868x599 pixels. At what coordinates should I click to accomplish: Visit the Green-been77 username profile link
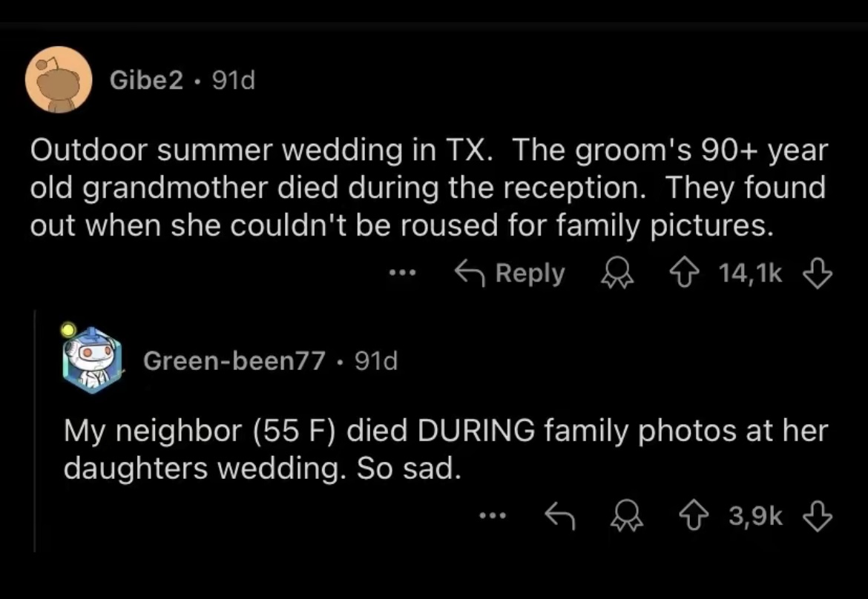234,361
